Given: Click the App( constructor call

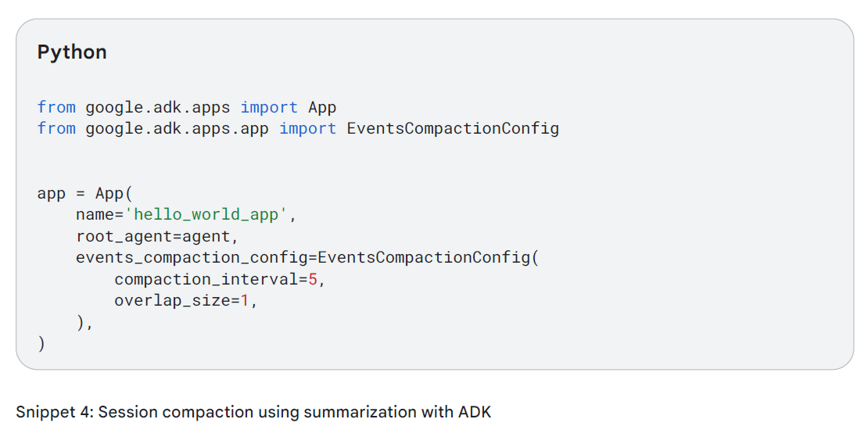Looking at the screenshot, I should click(x=114, y=193).
